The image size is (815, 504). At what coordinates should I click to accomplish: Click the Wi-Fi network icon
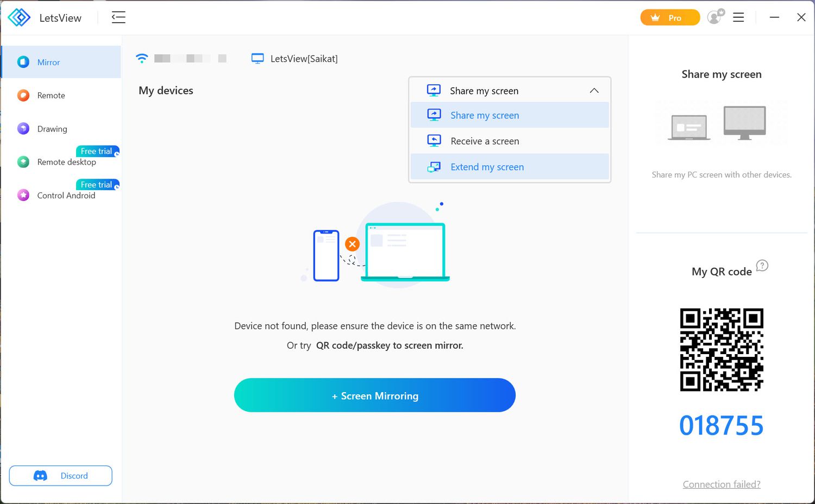(142, 59)
